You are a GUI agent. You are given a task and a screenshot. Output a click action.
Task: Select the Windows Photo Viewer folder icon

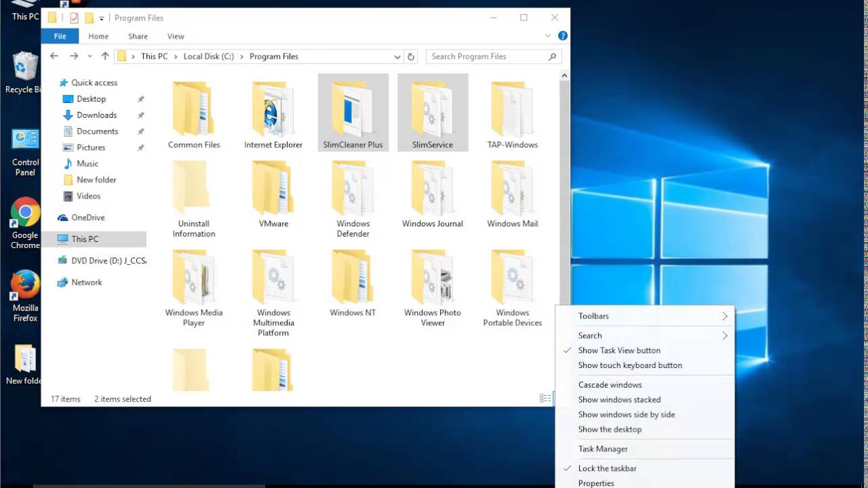coord(433,277)
